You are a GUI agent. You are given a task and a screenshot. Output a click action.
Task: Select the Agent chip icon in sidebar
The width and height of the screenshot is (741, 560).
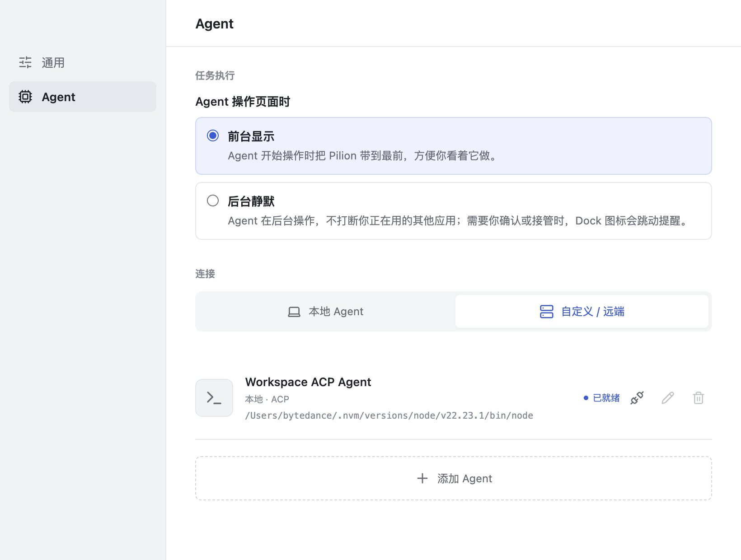25,97
